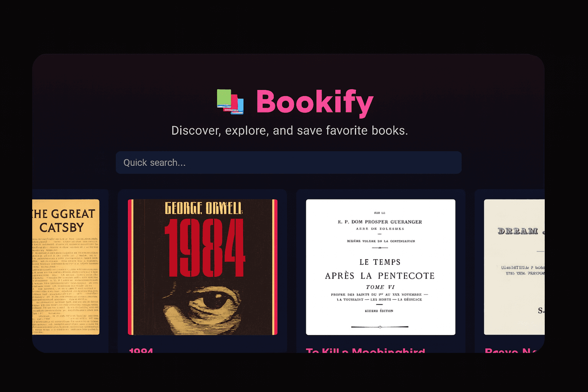Click the S. initial on the cream cover
This screenshot has width=588, height=392.
point(541,310)
